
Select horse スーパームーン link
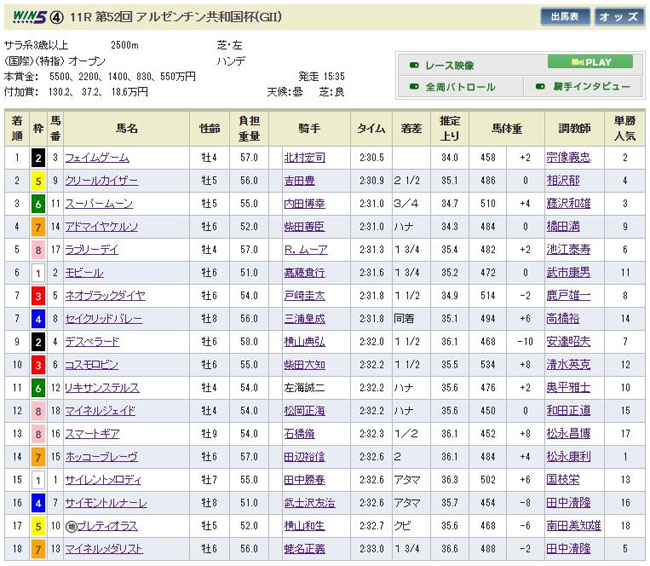pos(96,203)
